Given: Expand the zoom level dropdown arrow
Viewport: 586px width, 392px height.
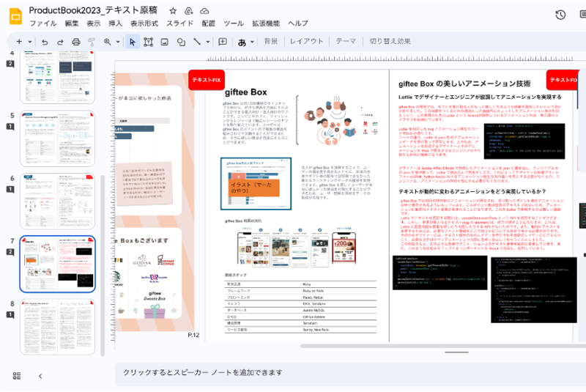Looking at the screenshot, I should [118, 42].
